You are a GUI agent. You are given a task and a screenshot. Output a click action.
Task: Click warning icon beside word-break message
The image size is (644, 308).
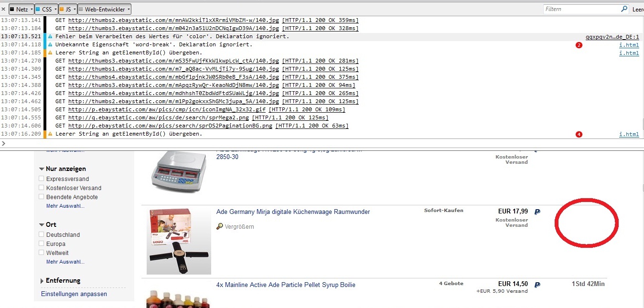[x=50, y=45]
